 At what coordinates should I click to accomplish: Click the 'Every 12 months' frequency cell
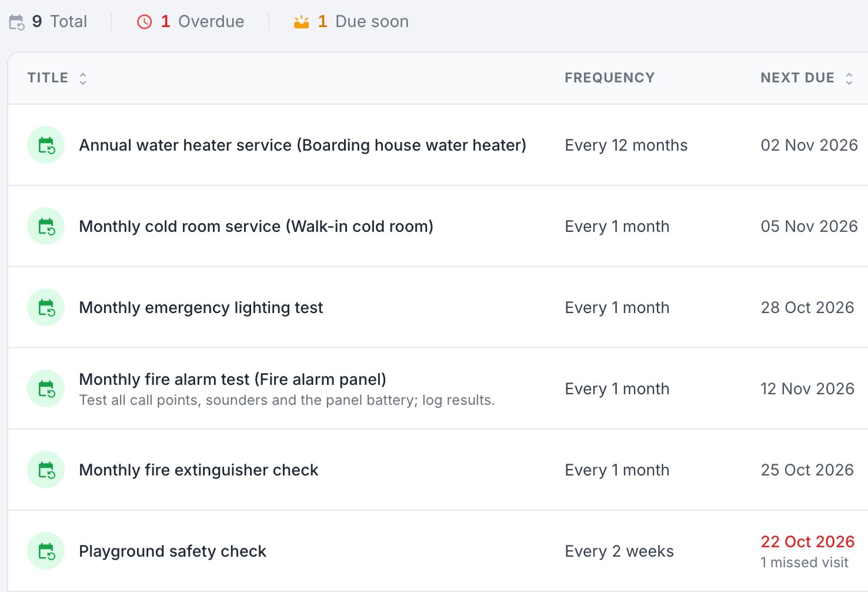[x=626, y=145]
